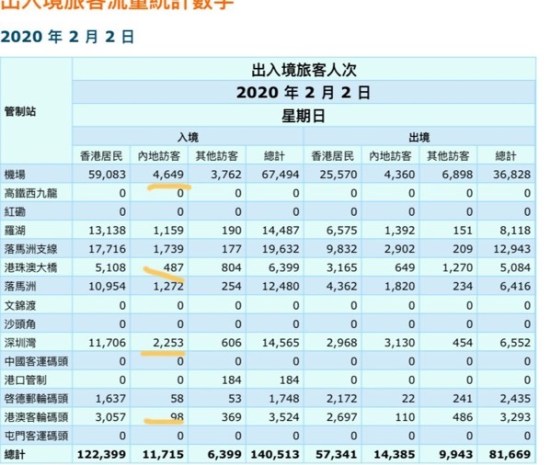Select the value 2,435 in 啓德郵輪碼頭 row
Screen dimensions: 550x465
pos(515,399)
